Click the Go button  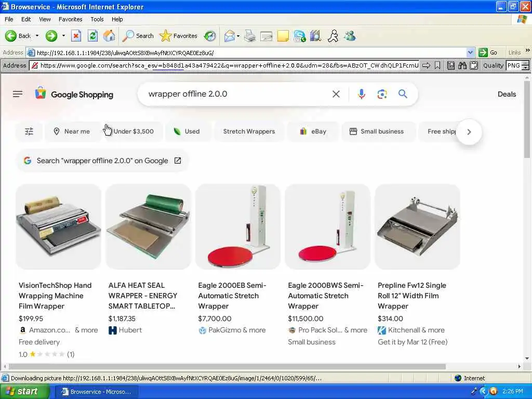click(x=488, y=52)
